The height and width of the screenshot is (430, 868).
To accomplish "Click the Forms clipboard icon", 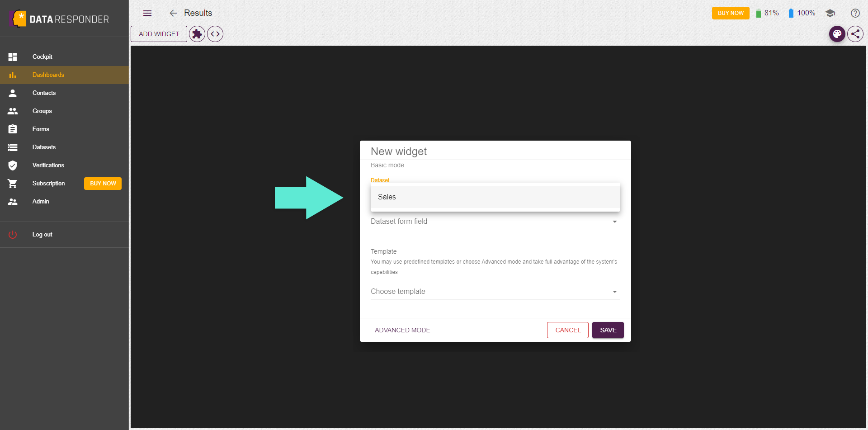I will 13,129.
